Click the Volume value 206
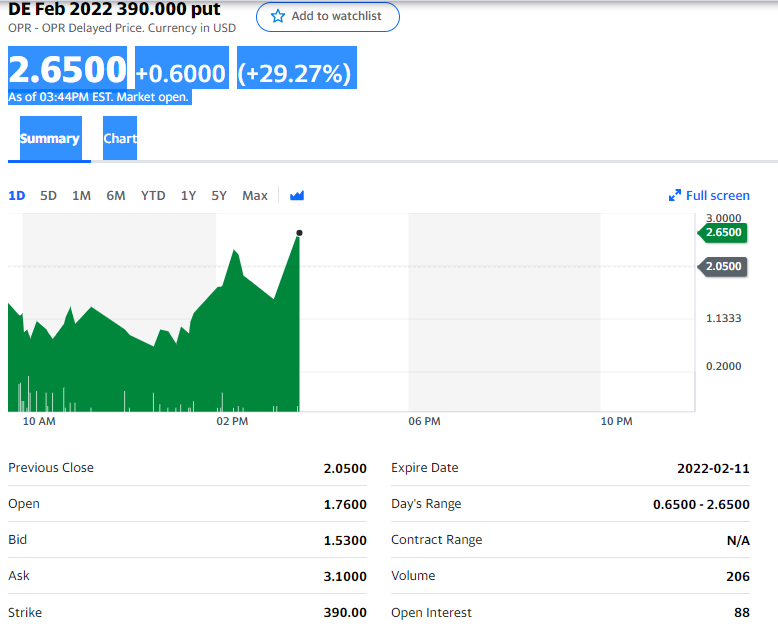Screen dimensions: 778x632 tap(738, 576)
